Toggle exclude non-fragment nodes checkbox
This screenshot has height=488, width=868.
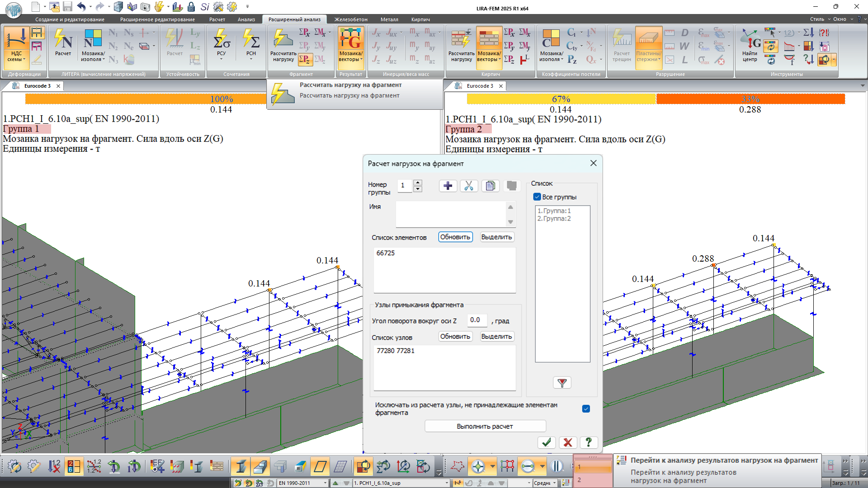[x=586, y=409]
